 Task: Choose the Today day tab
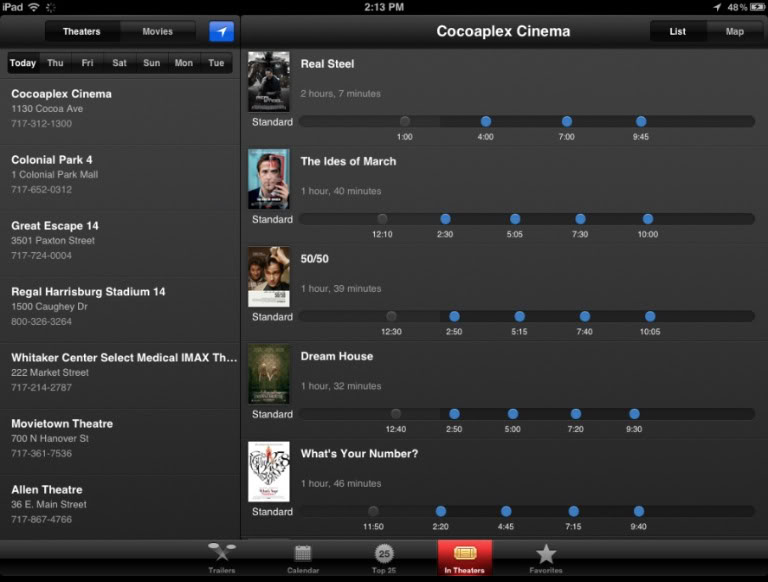click(x=23, y=63)
